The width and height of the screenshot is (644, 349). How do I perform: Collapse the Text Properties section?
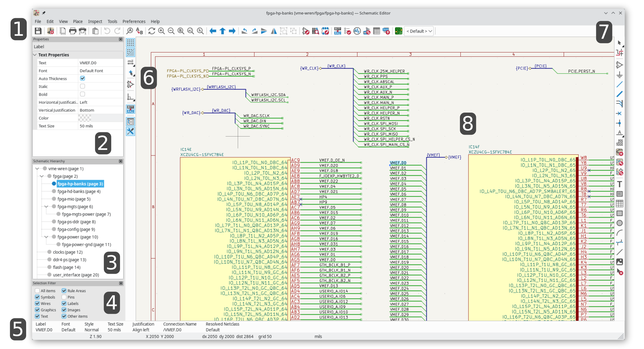[35, 55]
